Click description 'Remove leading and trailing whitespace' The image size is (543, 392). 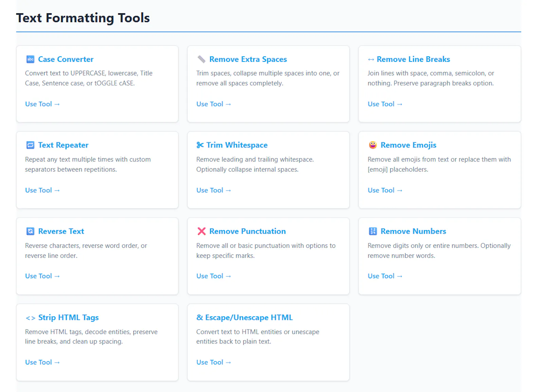pyautogui.click(x=255, y=165)
